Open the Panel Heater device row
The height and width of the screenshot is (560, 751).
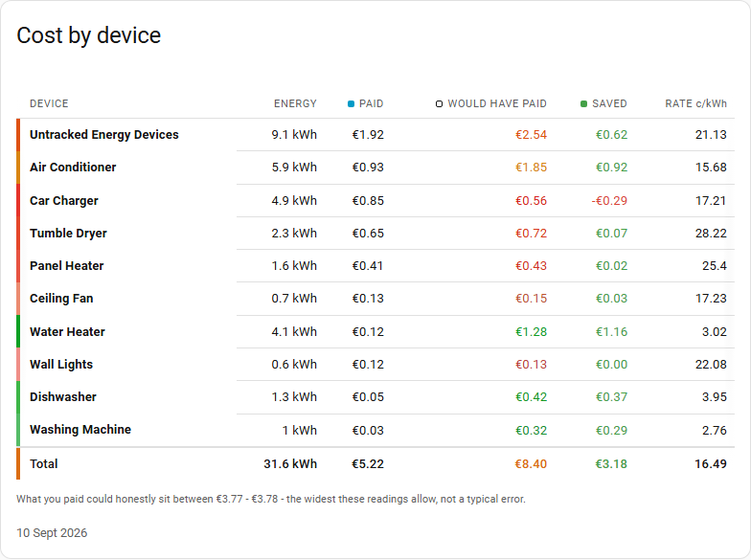pyautogui.click(x=375, y=266)
